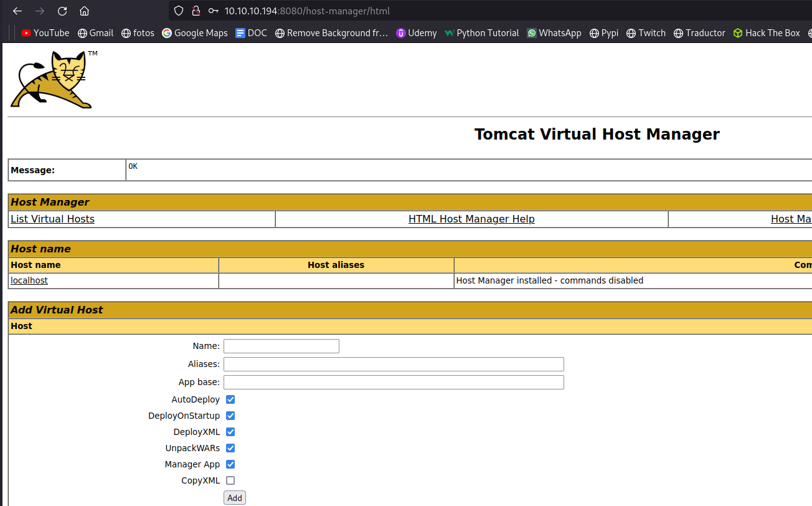The image size is (812, 506).
Task: Open the YouTube bookmark
Action: coord(45,33)
